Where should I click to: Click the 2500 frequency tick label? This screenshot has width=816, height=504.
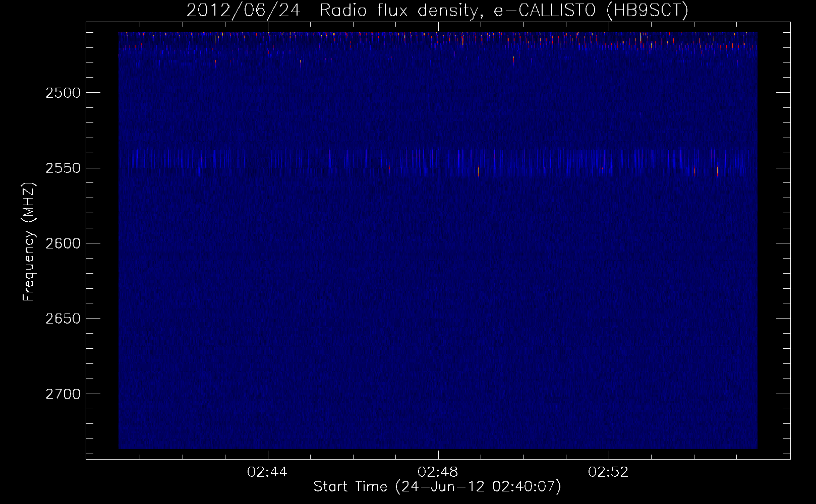coord(63,93)
